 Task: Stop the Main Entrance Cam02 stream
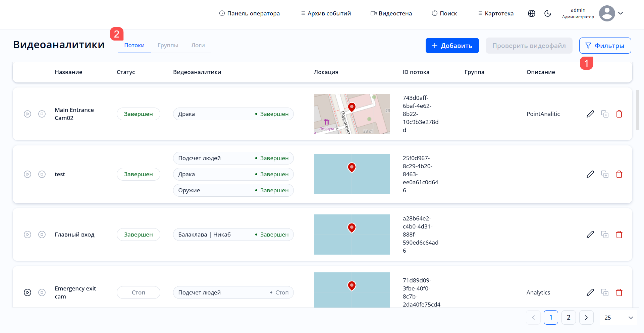[42, 114]
